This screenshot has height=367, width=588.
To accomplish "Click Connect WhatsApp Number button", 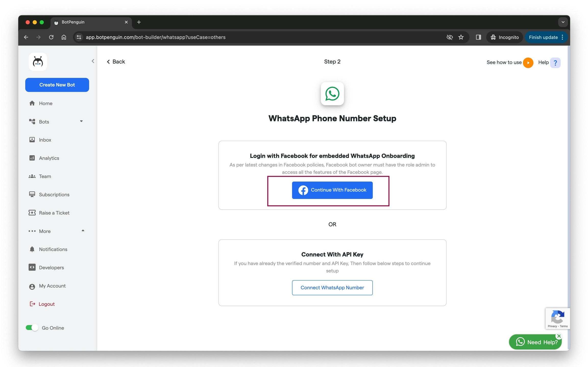I will point(332,288).
